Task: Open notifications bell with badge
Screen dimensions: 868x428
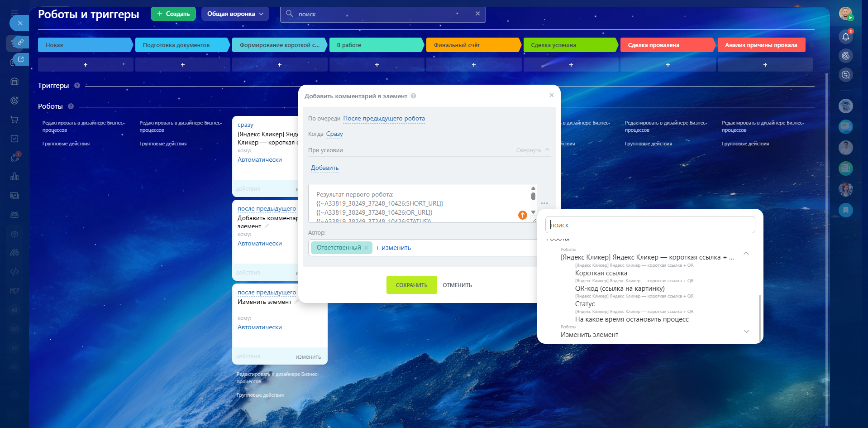Action: click(x=845, y=37)
